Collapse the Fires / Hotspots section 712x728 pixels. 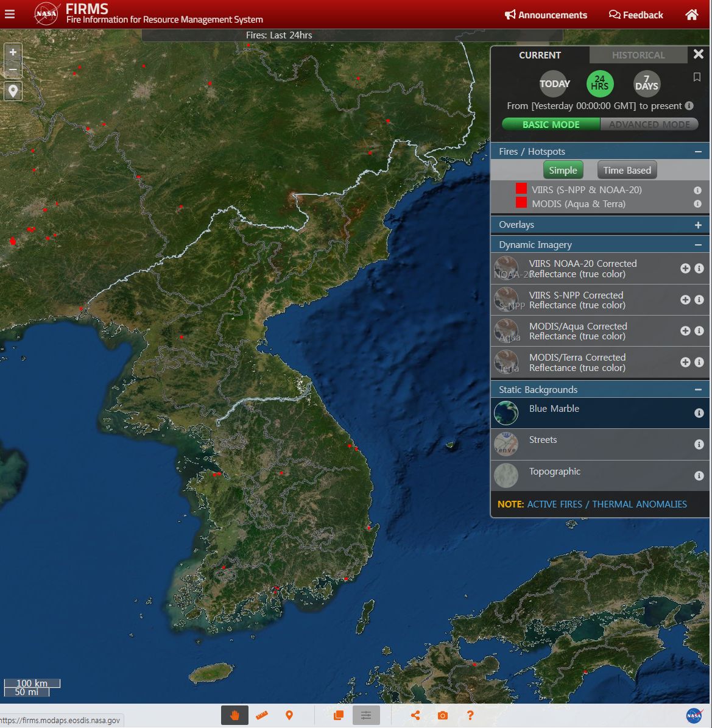point(698,152)
